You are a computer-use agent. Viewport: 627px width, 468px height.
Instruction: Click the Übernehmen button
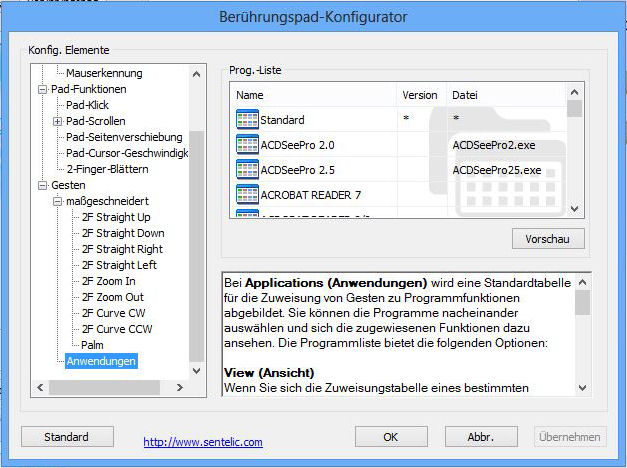tap(570, 437)
